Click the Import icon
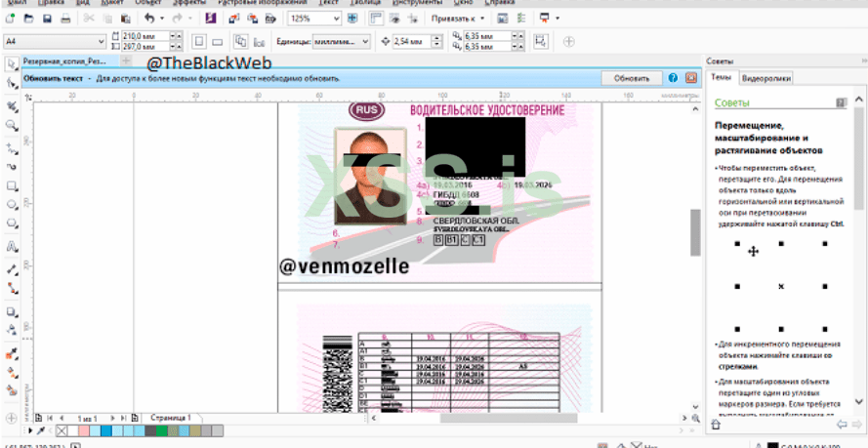 pyautogui.click(x=233, y=19)
